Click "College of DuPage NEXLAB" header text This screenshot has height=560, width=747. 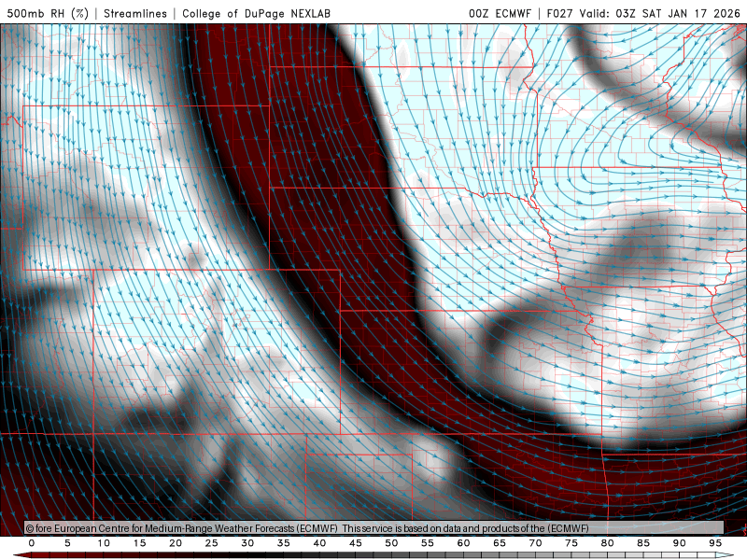click(x=256, y=13)
